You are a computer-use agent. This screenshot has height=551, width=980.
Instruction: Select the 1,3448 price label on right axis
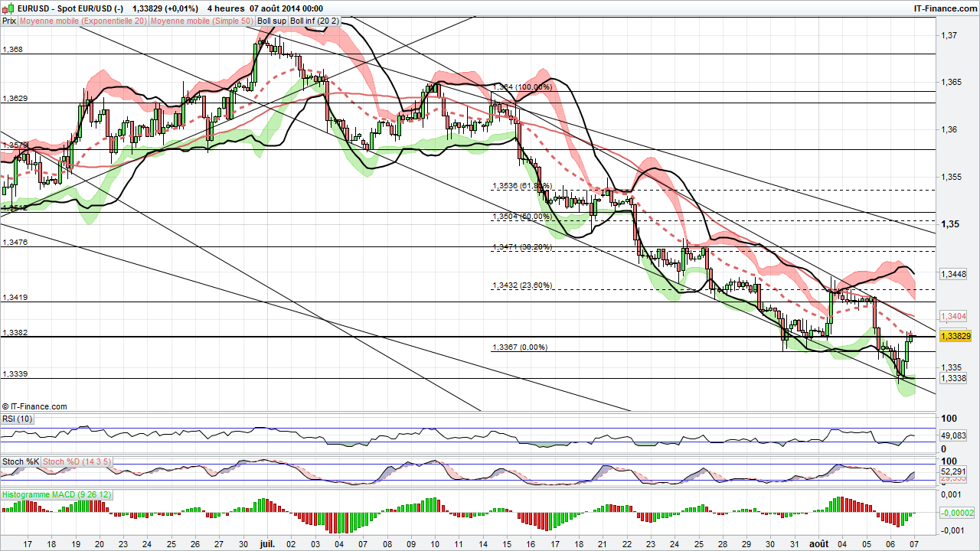[x=952, y=274]
